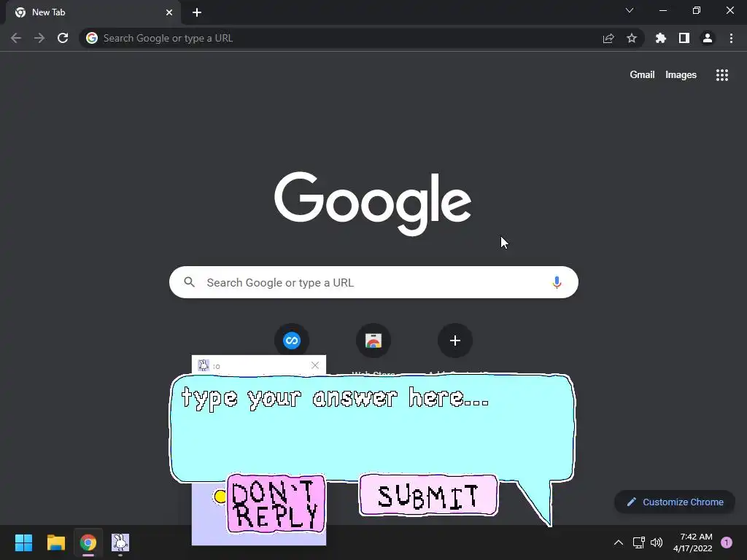Open the tab search dropdown arrow
The width and height of the screenshot is (747, 560).
click(630, 10)
